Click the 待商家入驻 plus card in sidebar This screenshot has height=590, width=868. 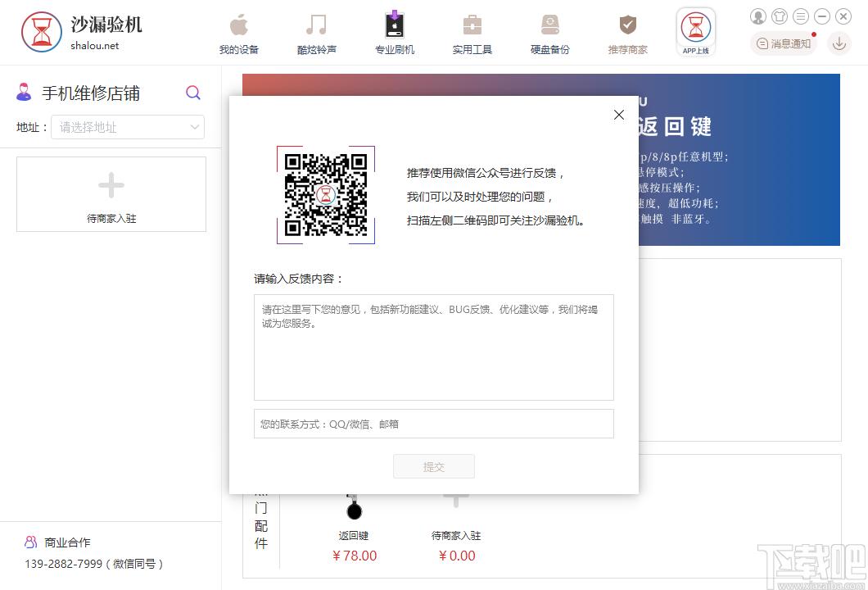click(x=111, y=194)
